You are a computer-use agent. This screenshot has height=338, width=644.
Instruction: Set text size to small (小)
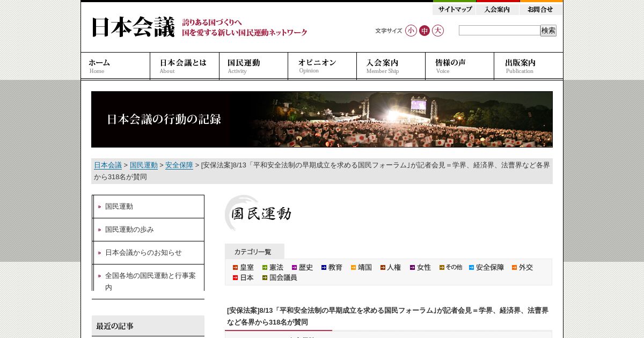[411, 31]
